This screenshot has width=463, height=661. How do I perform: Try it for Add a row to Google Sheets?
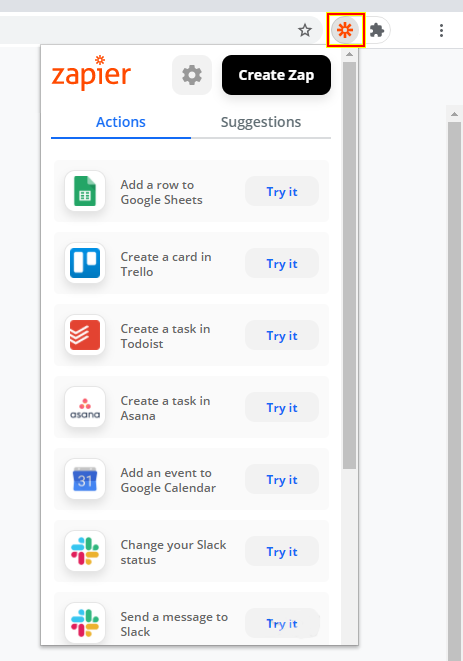282,191
